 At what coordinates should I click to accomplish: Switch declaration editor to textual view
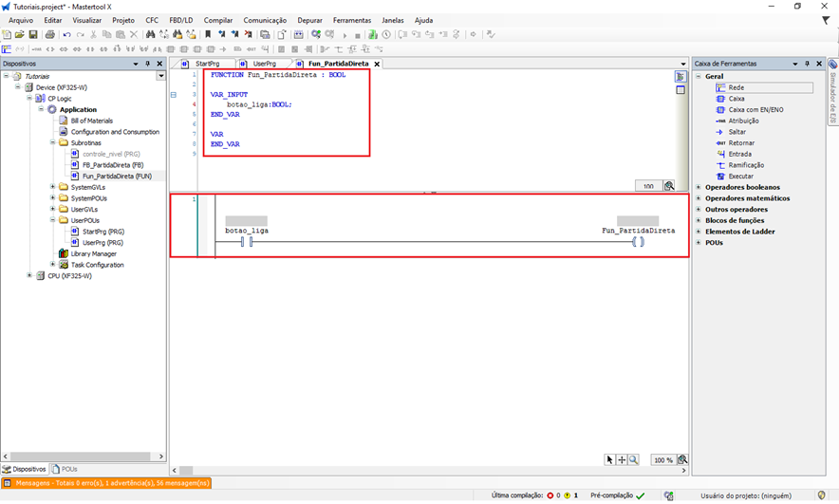(x=681, y=76)
